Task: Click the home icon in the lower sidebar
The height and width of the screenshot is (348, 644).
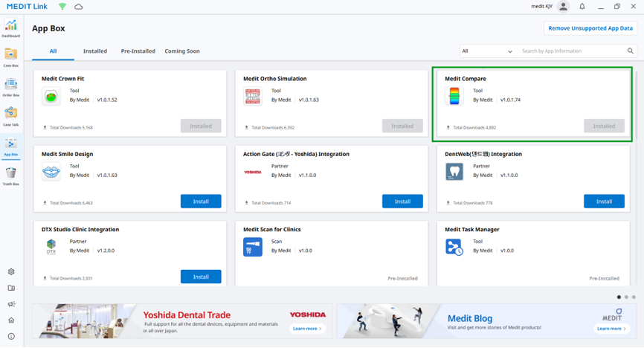Action: (11, 320)
